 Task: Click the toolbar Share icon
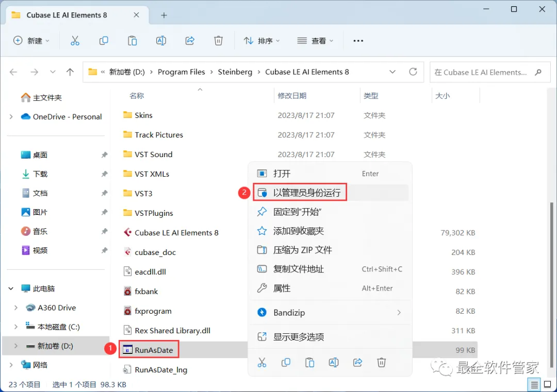(x=190, y=41)
